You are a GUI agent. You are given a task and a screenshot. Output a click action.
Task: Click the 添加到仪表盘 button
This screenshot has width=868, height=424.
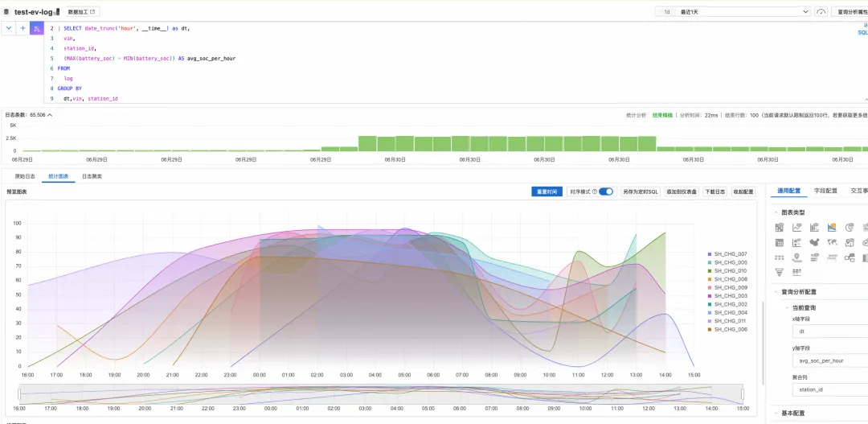pos(682,191)
